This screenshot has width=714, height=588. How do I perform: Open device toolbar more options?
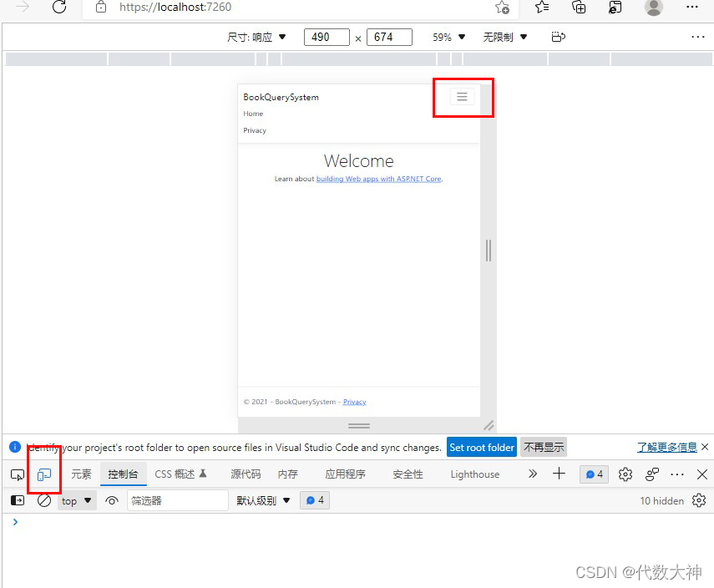(697, 37)
